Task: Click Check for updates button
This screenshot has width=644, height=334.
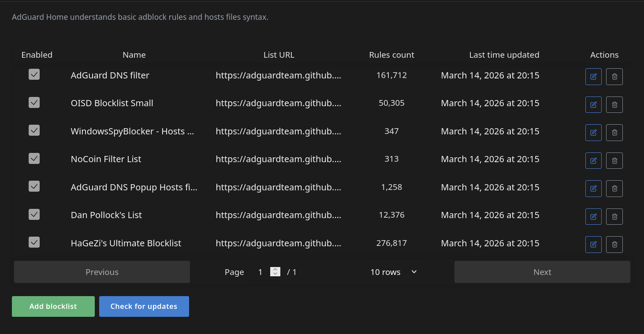Action: click(144, 306)
